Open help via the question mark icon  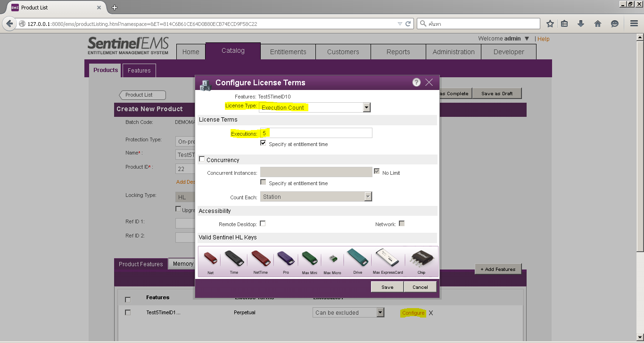416,82
